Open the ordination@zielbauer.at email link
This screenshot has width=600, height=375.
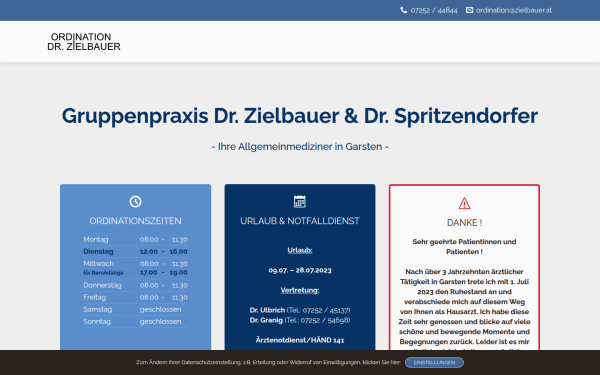pyautogui.click(x=514, y=10)
